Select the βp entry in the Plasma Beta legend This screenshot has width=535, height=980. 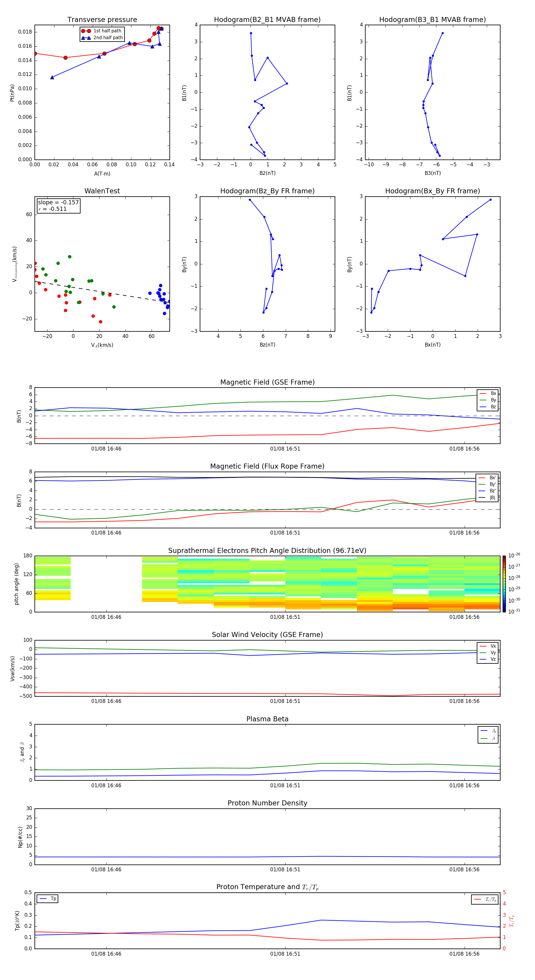[x=488, y=731]
